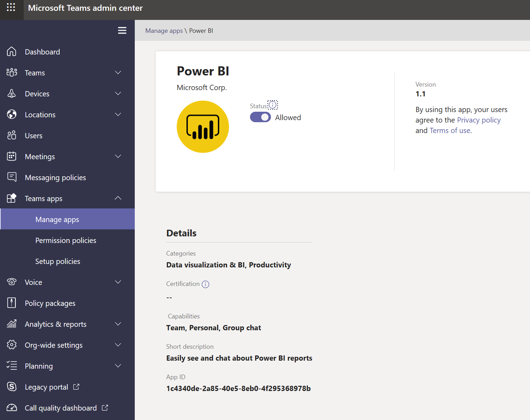Expand the Planning chevron
Image resolution: width=530 pixels, height=420 pixels.
point(118,366)
